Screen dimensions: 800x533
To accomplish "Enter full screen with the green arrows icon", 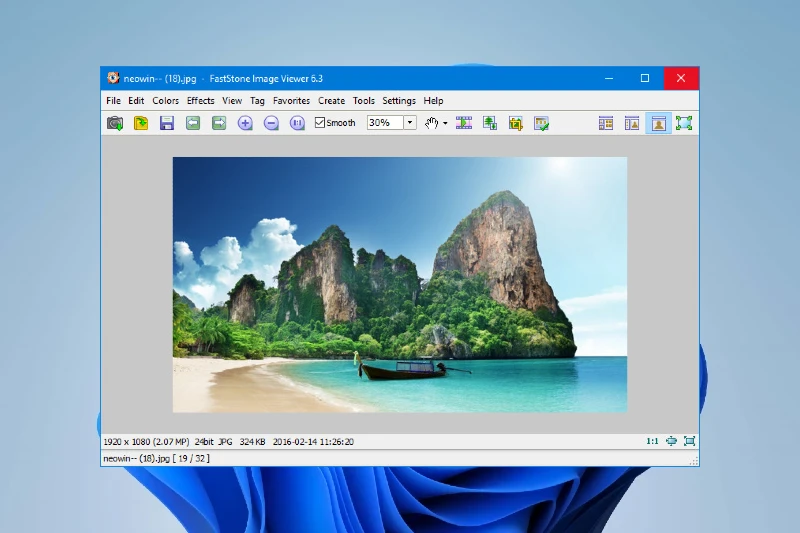I will (x=684, y=123).
